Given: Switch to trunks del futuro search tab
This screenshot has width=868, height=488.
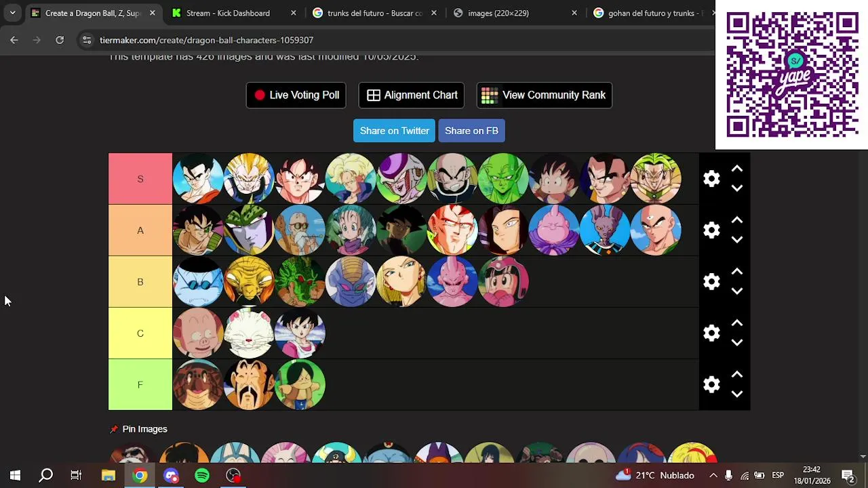Looking at the screenshot, I should (x=374, y=13).
